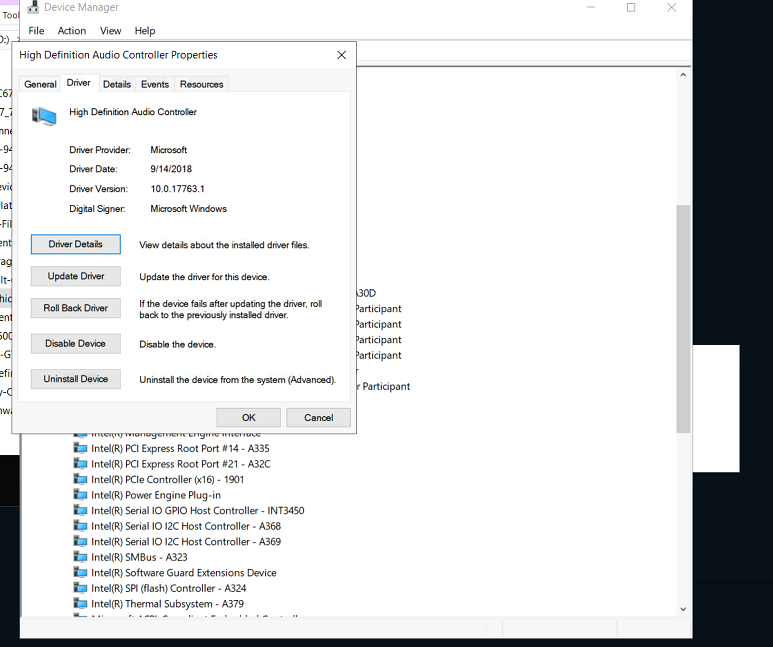Viewport: 773px width, 647px height.
Task: Confirm the properties dialog with OK
Action: pyautogui.click(x=248, y=418)
